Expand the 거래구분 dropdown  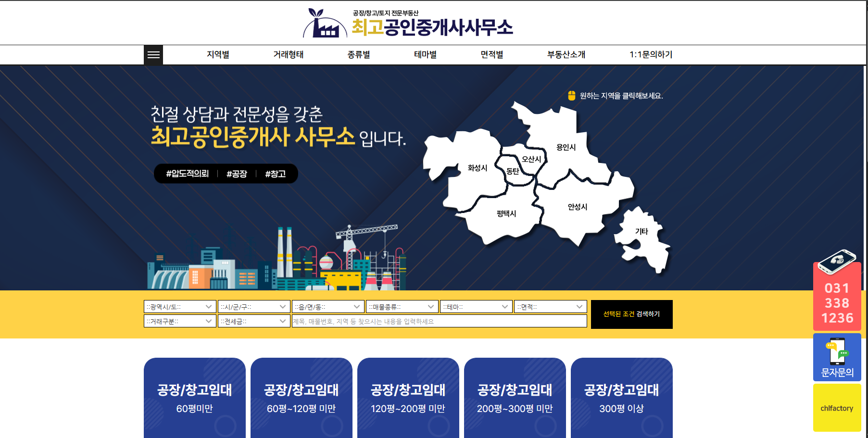coord(179,321)
